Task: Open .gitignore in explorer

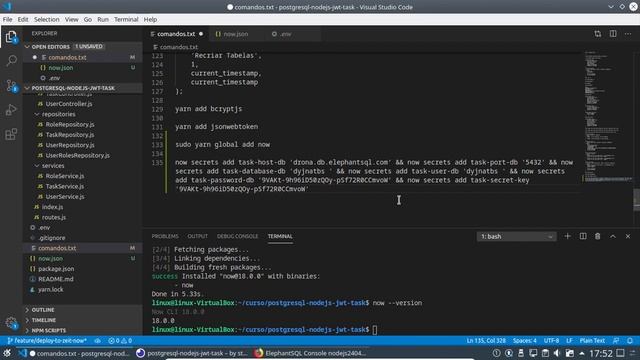Action: tap(51, 238)
